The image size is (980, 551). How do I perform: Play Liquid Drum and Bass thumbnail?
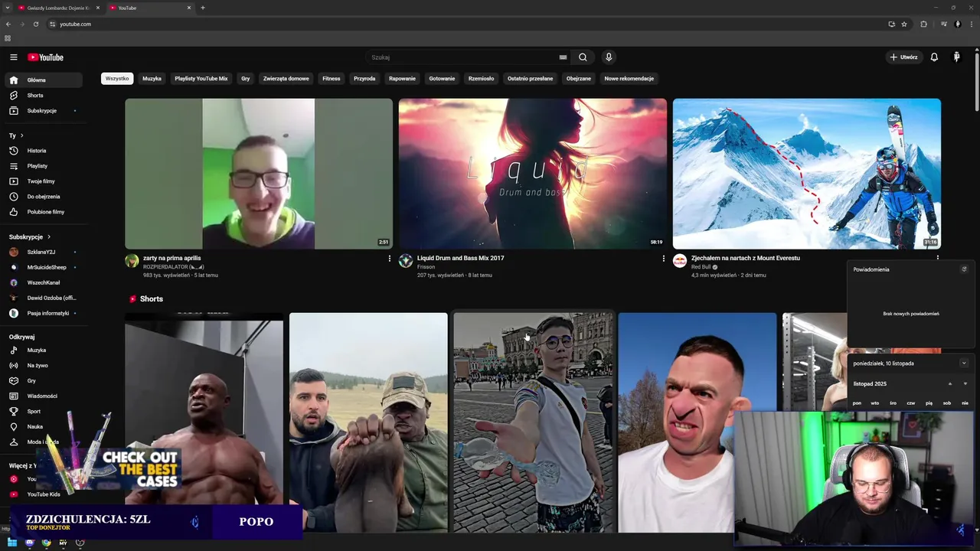point(532,174)
